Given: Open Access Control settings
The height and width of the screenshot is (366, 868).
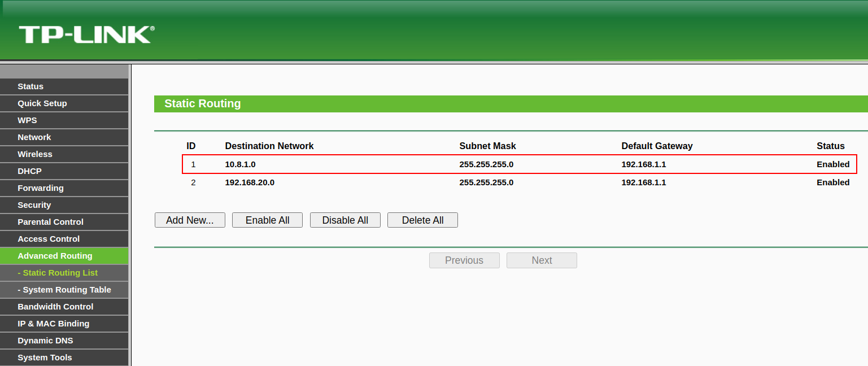Looking at the screenshot, I should pos(64,239).
